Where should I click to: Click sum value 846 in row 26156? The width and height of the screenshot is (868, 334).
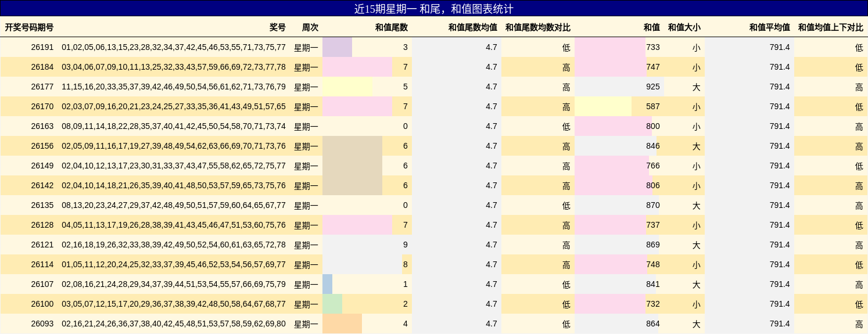point(653,146)
